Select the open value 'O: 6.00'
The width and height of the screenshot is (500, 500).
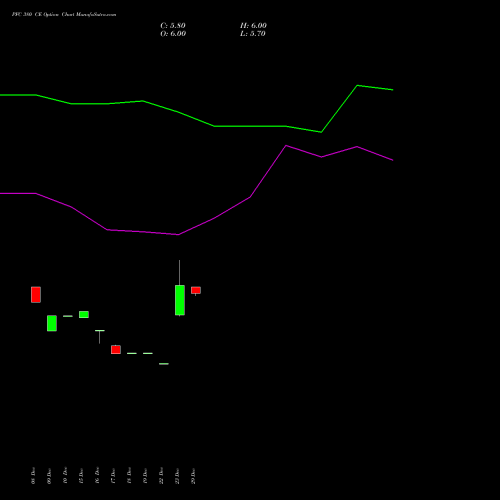click(173, 34)
